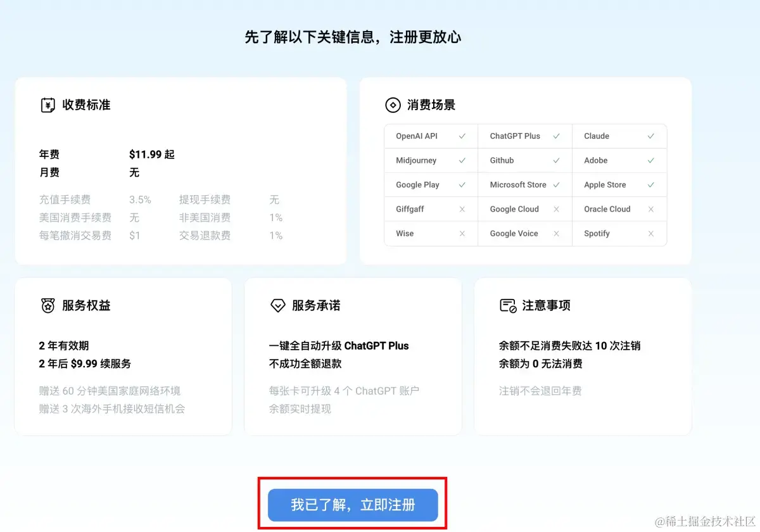Viewport: 760px width, 532px height.
Task: Click the checkmark next to Adobe
Action: pos(650,160)
